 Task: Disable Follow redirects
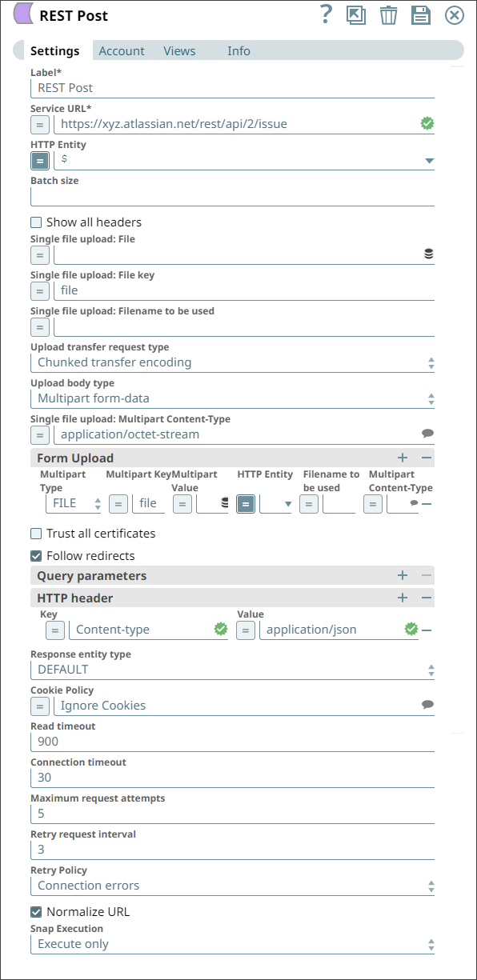pyautogui.click(x=34, y=555)
